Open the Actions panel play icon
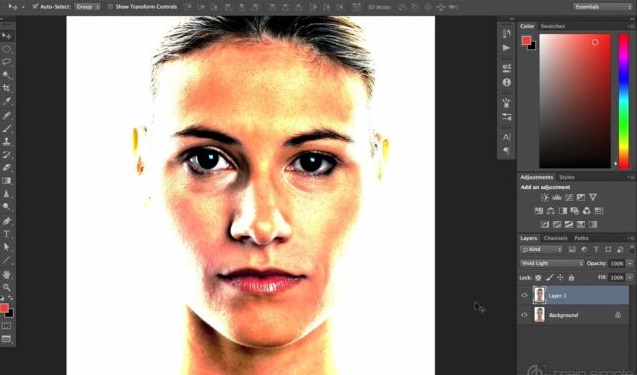This screenshot has width=637, height=375. coord(506,48)
